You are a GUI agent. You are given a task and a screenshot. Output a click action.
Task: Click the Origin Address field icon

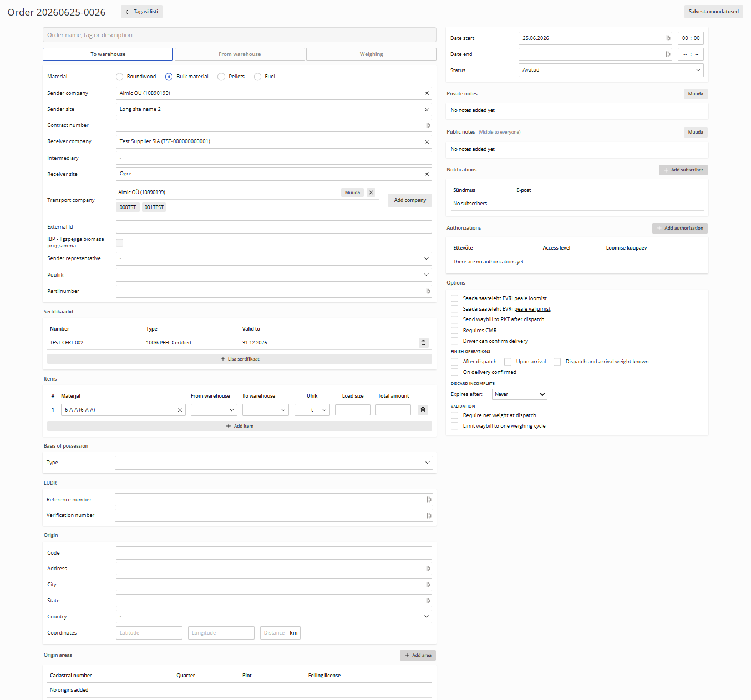[428, 569]
